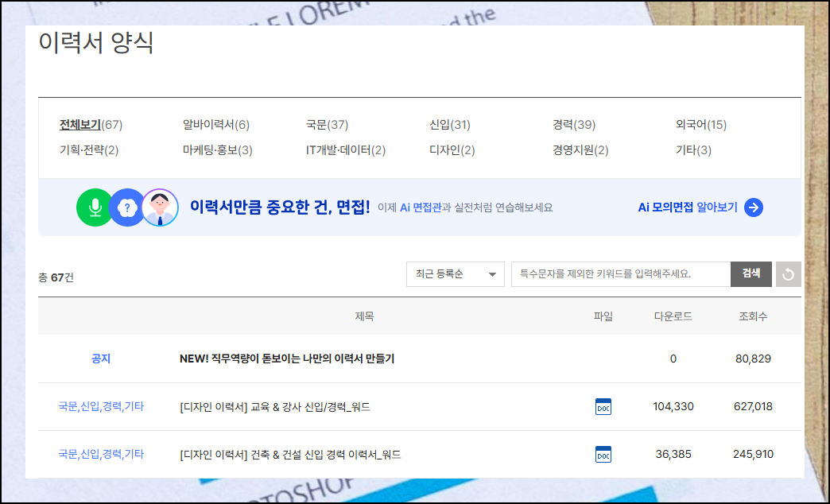Click the 이력서 양식 page heading
Viewport: 830px width, 504px height.
tap(96, 42)
